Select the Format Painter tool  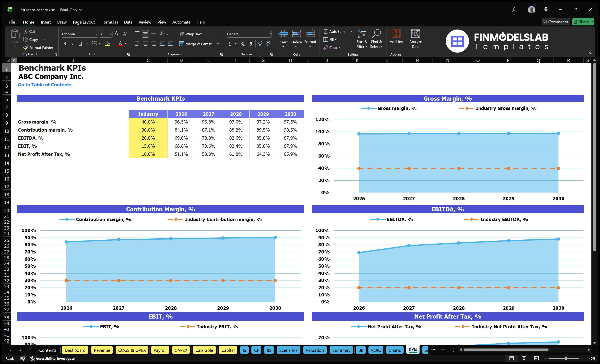click(x=38, y=48)
